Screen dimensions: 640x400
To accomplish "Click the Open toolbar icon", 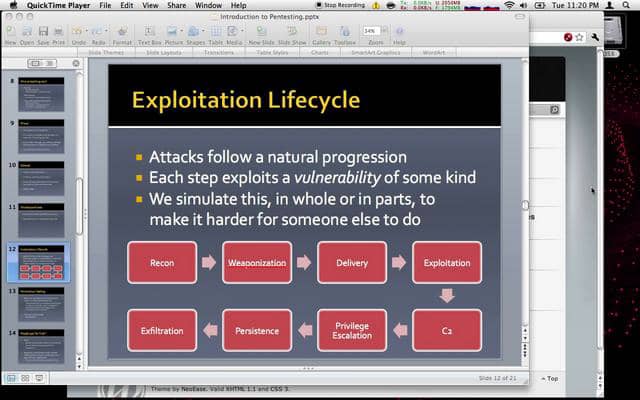I will pos(27,32).
